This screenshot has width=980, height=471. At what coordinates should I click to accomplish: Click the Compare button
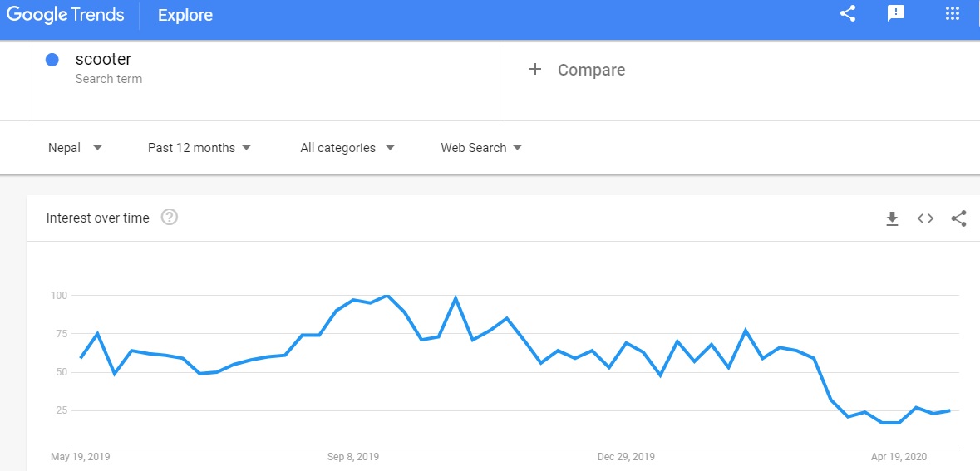pos(591,71)
